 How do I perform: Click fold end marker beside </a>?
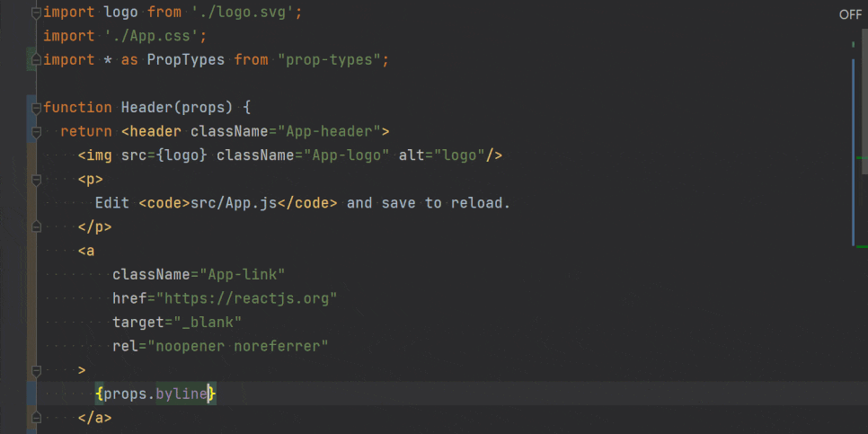click(37, 418)
